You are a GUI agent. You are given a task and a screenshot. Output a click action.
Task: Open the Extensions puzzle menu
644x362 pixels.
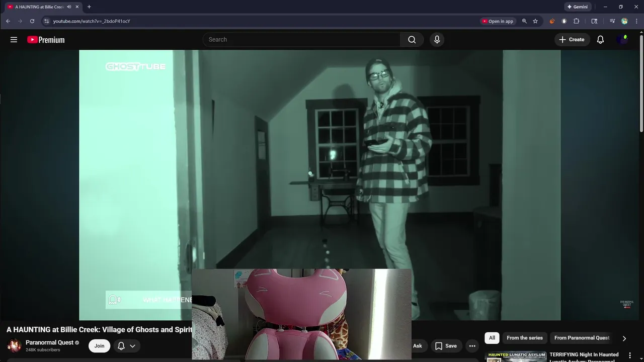pos(577,21)
